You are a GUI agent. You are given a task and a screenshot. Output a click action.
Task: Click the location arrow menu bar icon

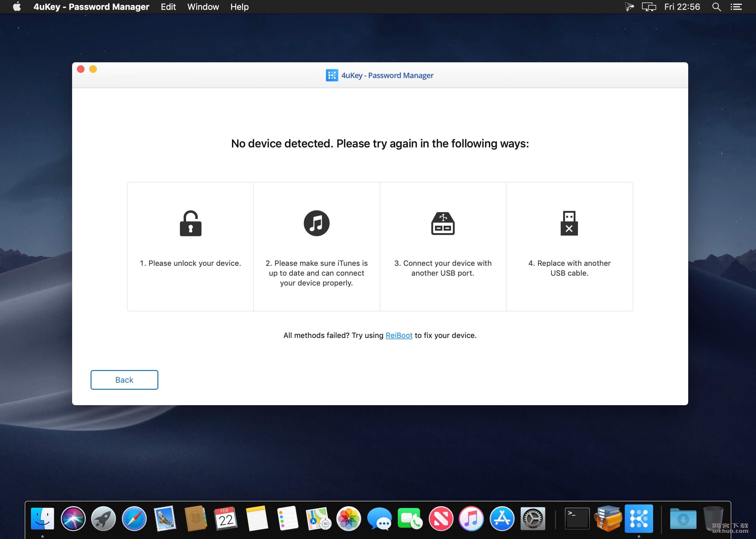[x=629, y=7]
